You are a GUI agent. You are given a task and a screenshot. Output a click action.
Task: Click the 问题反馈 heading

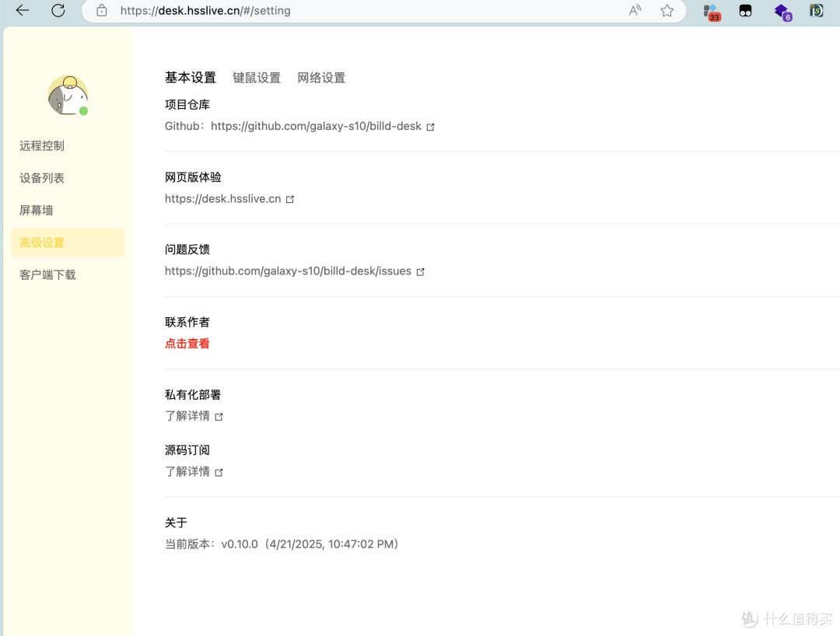pyautogui.click(x=187, y=250)
